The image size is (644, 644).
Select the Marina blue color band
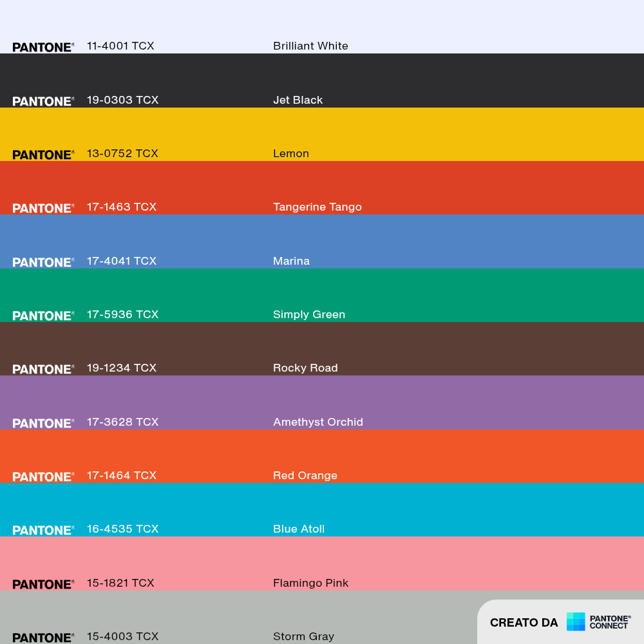(322, 241)
